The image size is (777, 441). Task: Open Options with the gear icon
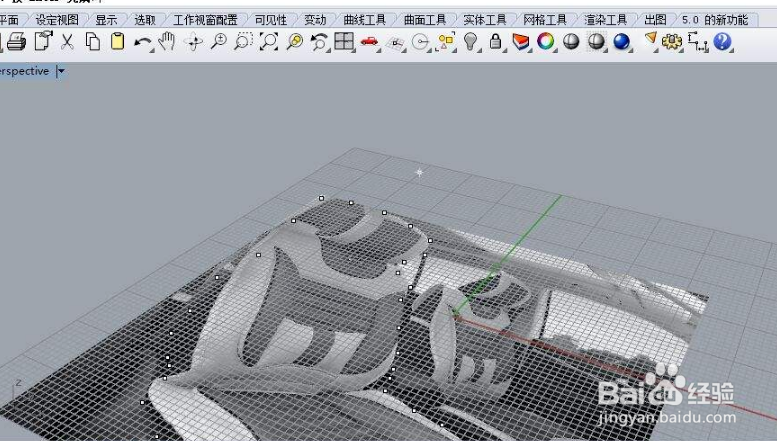pos(672,42)
